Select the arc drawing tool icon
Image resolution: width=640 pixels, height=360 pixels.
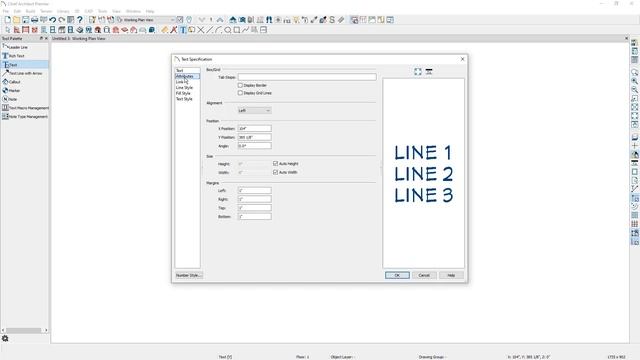click(x=219, y=30)
